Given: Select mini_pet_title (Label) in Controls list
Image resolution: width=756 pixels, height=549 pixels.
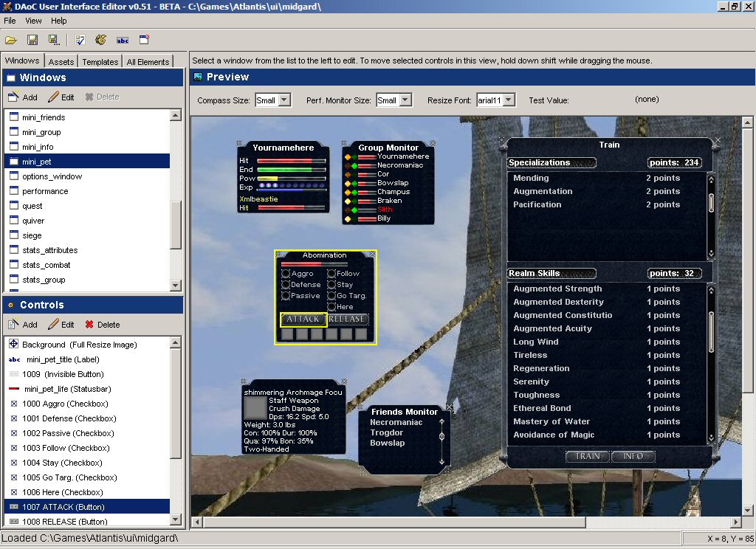Looking at the screenshot, I should (x=87, y=359).
